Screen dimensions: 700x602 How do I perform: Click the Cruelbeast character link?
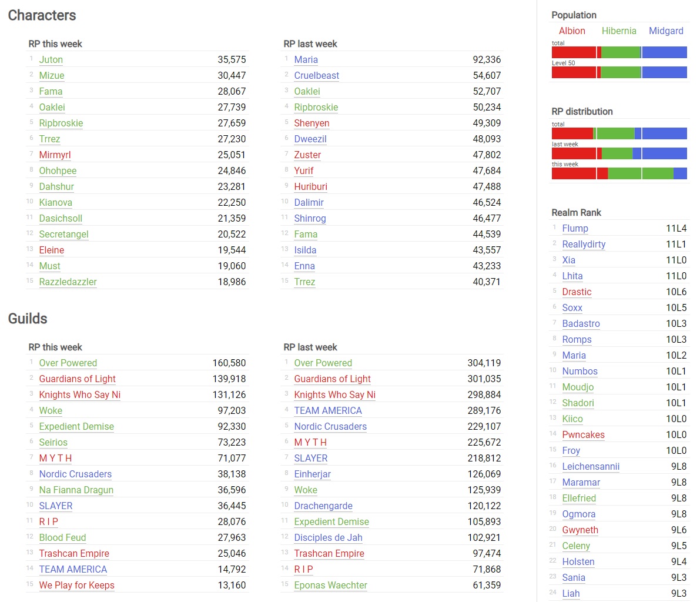tap(316, 75)
